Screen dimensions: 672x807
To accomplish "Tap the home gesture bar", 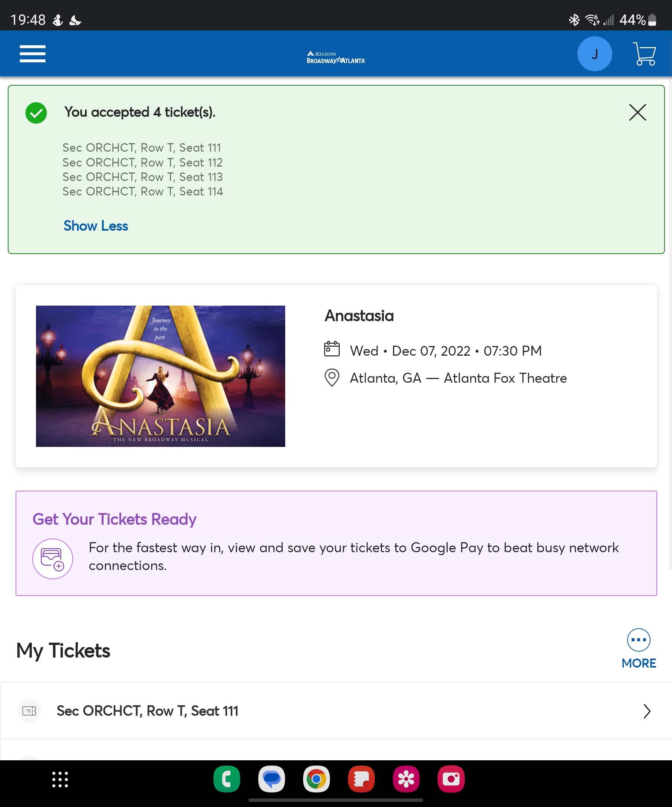I will [336, 800].
